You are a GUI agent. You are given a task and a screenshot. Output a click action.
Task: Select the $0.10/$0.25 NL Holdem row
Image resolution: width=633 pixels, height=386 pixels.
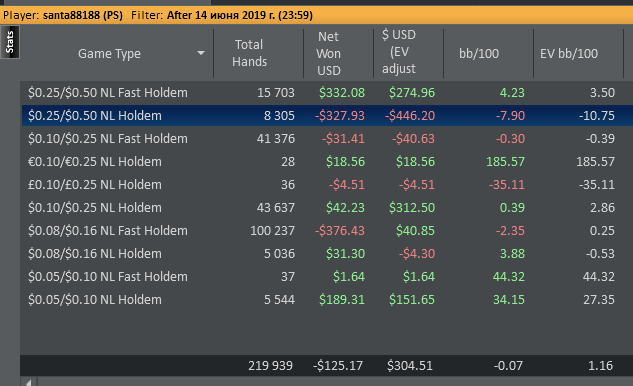pyautogui.click(x=327, y=208)
